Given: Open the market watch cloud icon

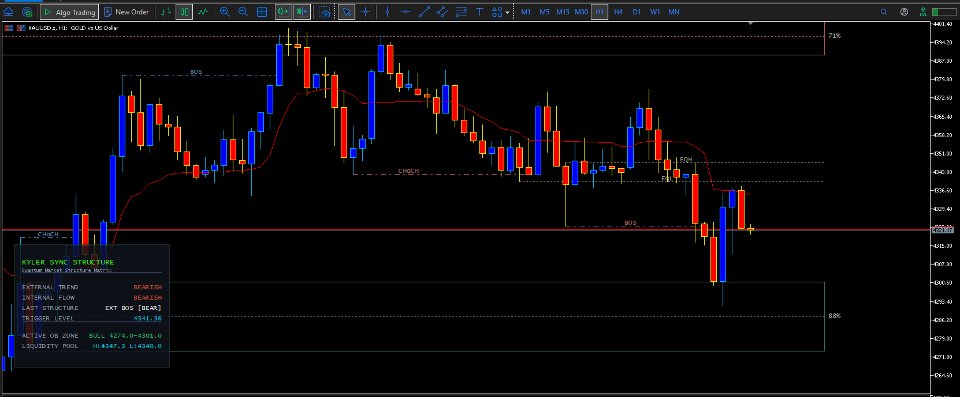Looking at the screenshot, I should click(10, 12).
